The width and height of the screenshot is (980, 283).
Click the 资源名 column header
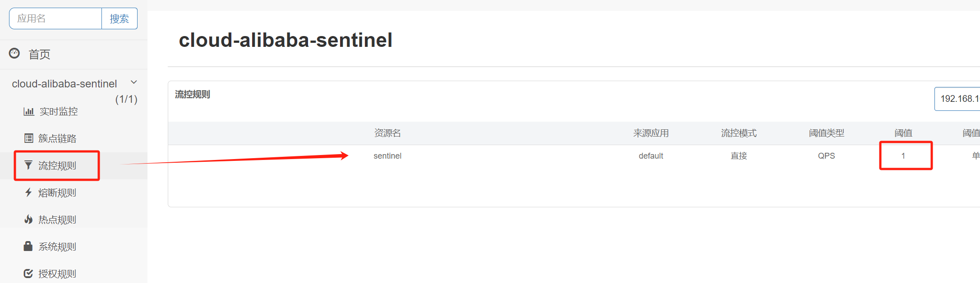387,133
